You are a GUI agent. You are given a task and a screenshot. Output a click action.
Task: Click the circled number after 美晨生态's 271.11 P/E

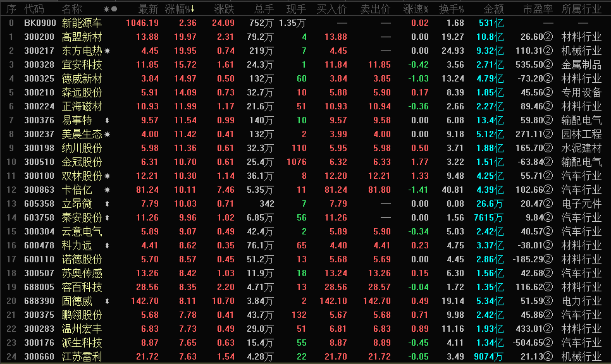coord(548,135)
